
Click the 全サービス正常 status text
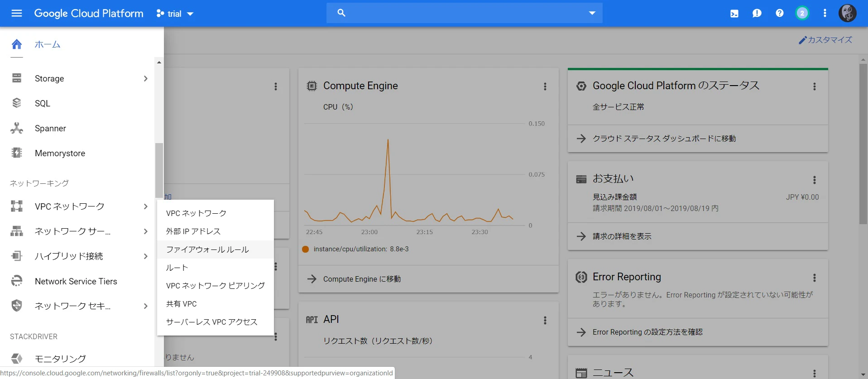pos(618,107)
